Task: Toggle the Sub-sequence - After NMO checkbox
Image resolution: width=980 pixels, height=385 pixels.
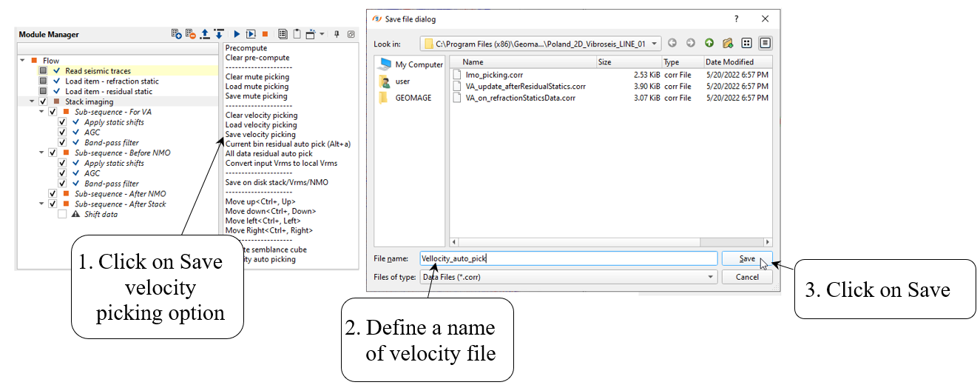Action: coord(53,194)
